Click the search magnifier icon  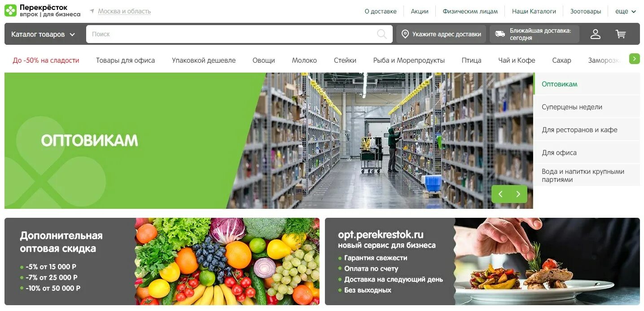point(382,34)
